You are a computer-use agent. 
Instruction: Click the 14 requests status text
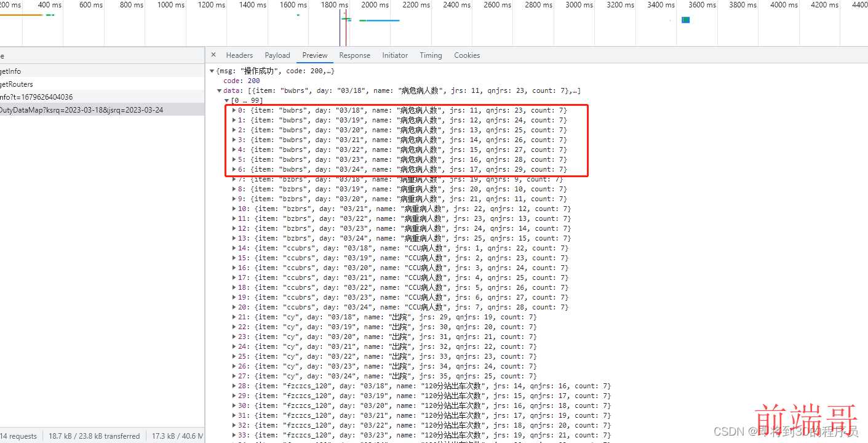[x=18, y=436]
